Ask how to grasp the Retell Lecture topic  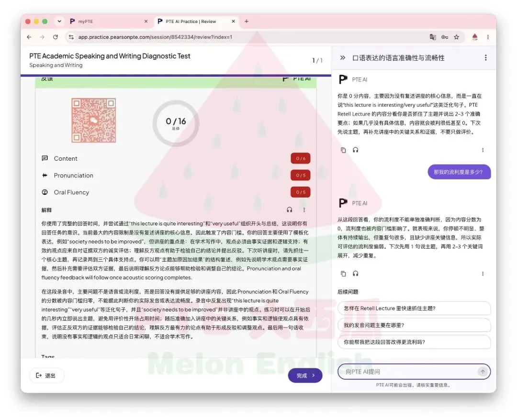point(414,309)
